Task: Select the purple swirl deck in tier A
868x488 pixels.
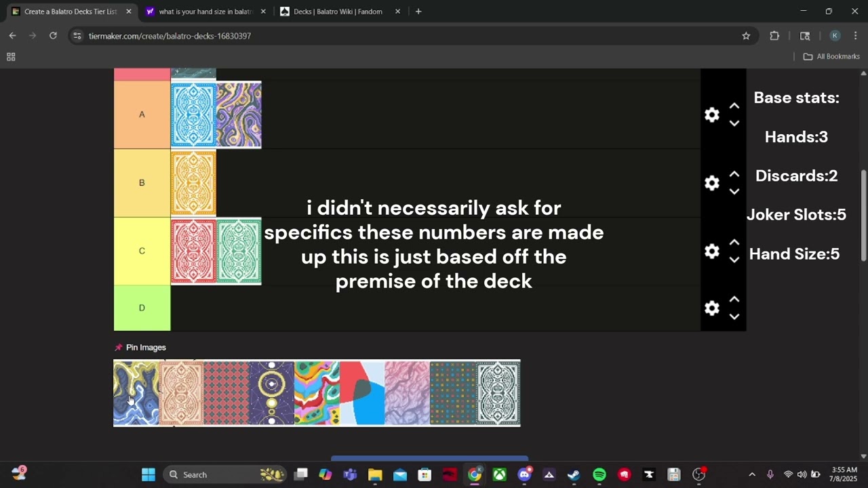Action: [239, 115]
